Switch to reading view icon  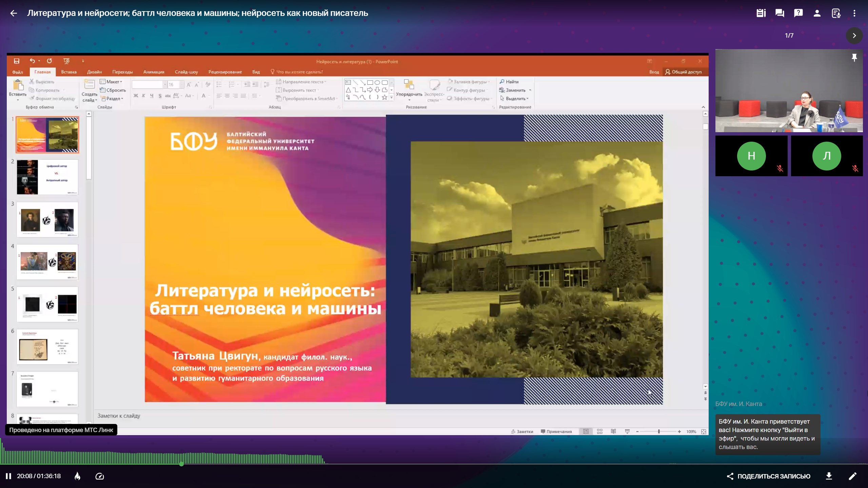613,431
